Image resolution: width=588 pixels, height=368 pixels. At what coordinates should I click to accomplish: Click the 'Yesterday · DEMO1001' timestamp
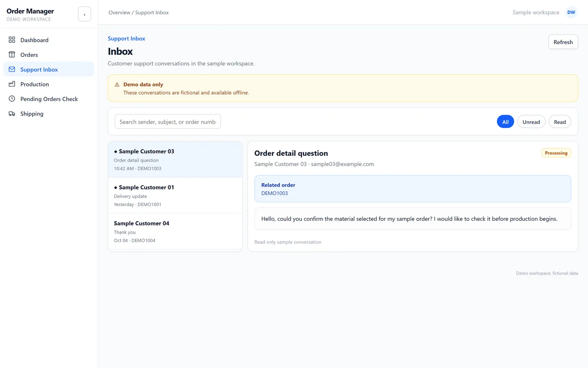(138, 205)
